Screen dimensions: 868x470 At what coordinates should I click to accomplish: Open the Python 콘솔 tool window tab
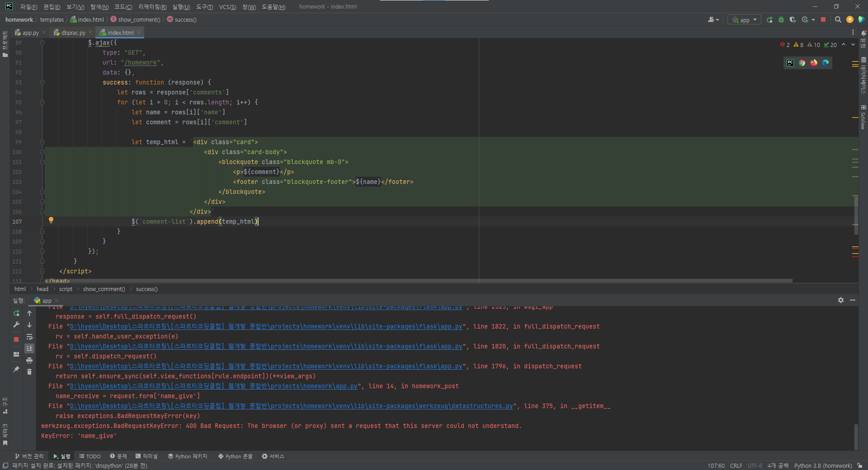coord(235,456)
